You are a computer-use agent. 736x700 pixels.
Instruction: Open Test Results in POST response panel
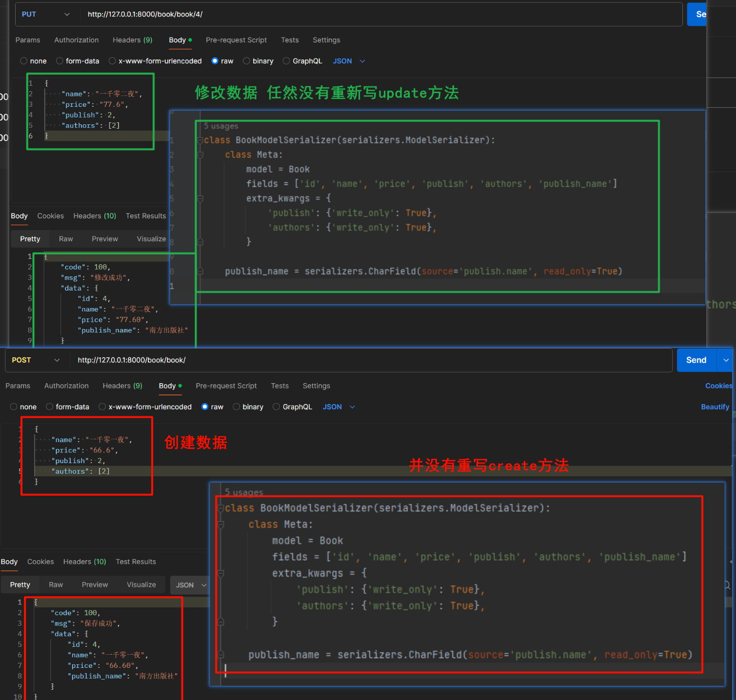(x=136, y=562)
